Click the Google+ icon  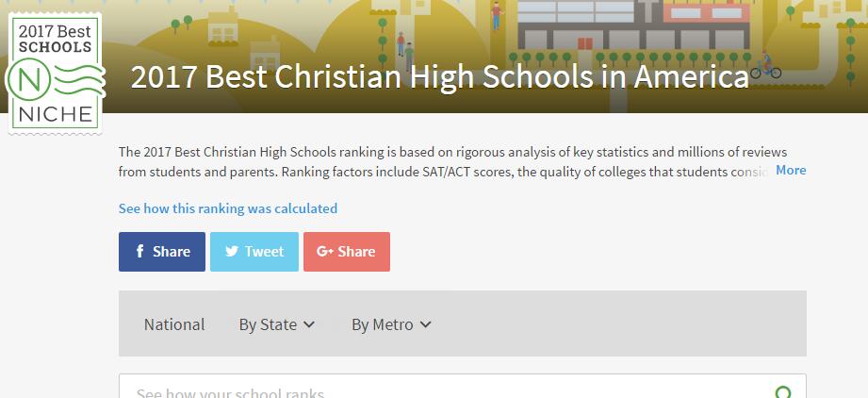click(x=325, y=251)
